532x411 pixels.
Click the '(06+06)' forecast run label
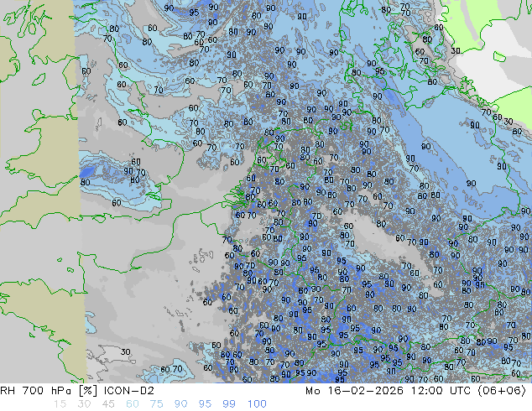coord(505,391)
